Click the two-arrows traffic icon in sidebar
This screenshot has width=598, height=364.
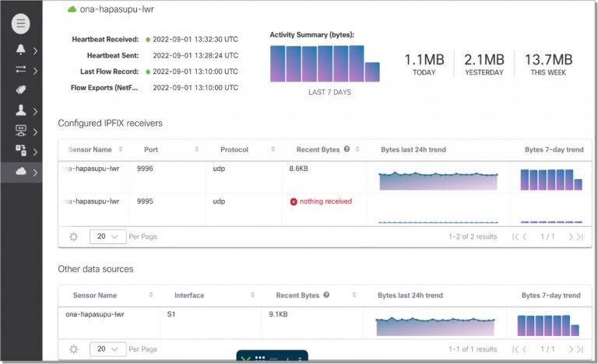[20, 70]
